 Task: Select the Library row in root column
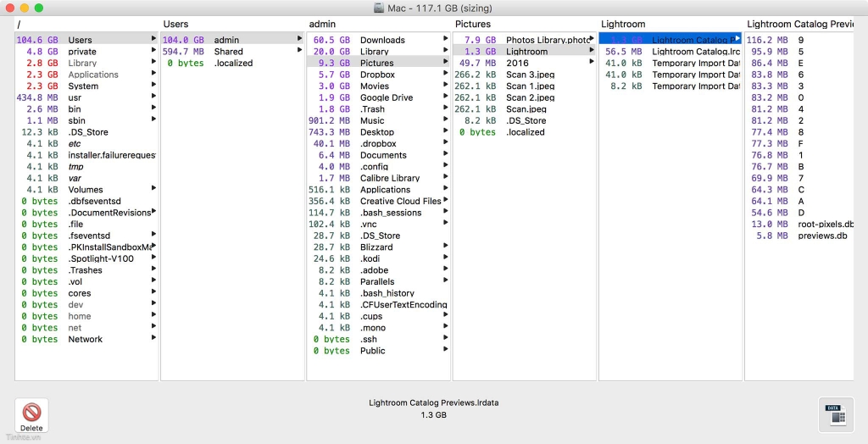86,63
